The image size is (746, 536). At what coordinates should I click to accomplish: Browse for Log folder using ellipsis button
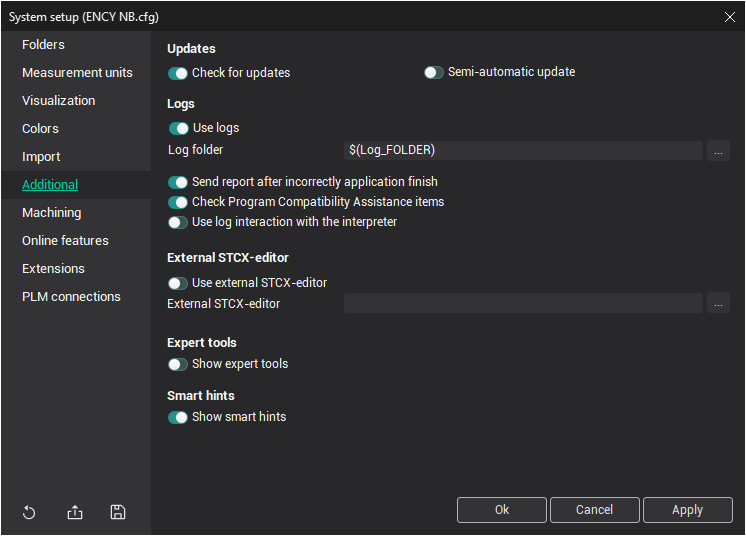coord(718,150)
